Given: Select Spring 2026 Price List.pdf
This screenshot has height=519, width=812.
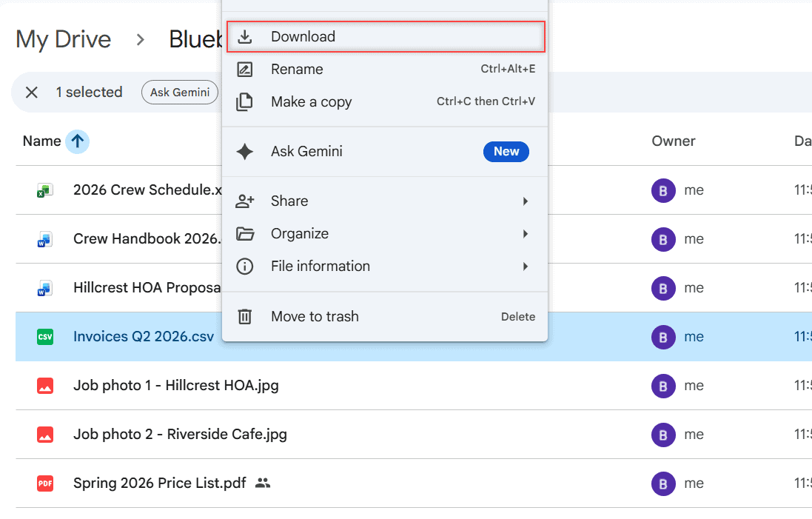Looking at the screenshot, I should pos(159,483).
